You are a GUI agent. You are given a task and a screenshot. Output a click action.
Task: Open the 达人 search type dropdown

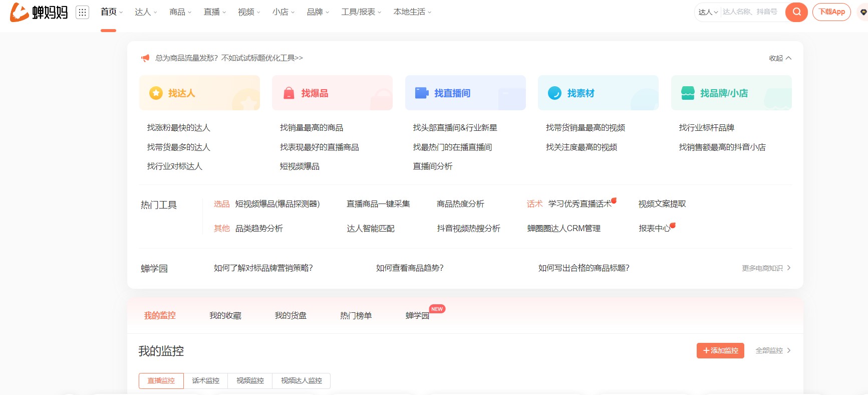pyautogui.click(x=708, y=12)
